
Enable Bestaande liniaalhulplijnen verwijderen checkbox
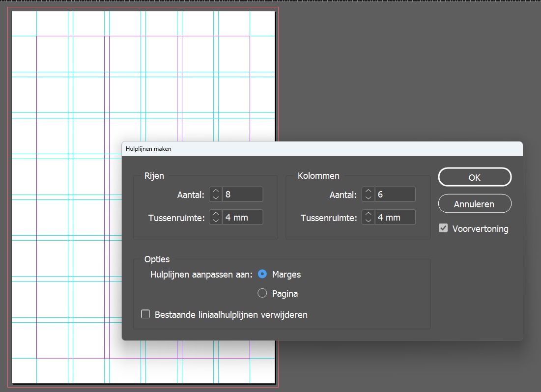pos(145,314)
